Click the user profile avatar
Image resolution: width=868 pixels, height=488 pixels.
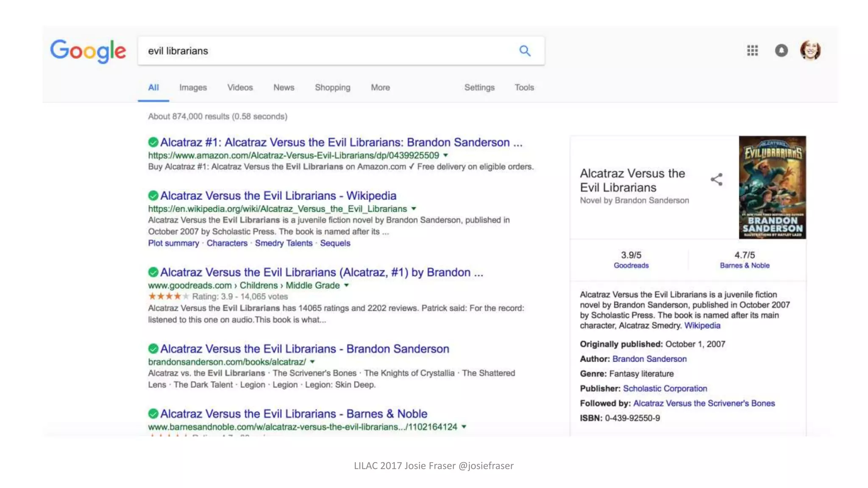[810, 51]
